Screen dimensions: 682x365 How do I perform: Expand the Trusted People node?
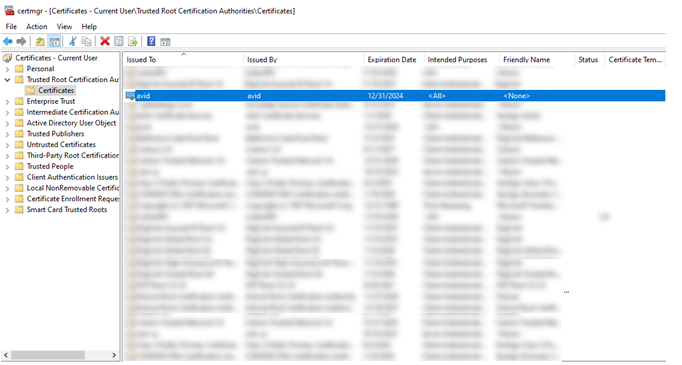click(7, 167)
